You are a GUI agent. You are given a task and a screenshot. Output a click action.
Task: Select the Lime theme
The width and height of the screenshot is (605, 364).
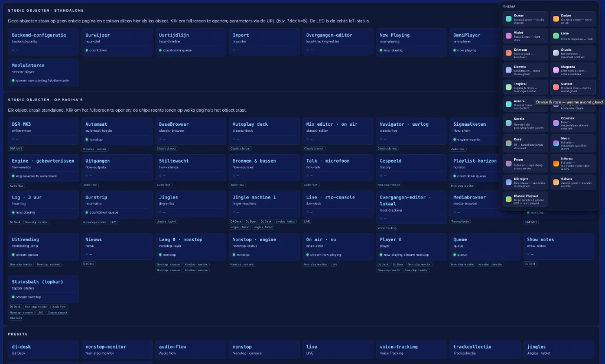(573, 36)
